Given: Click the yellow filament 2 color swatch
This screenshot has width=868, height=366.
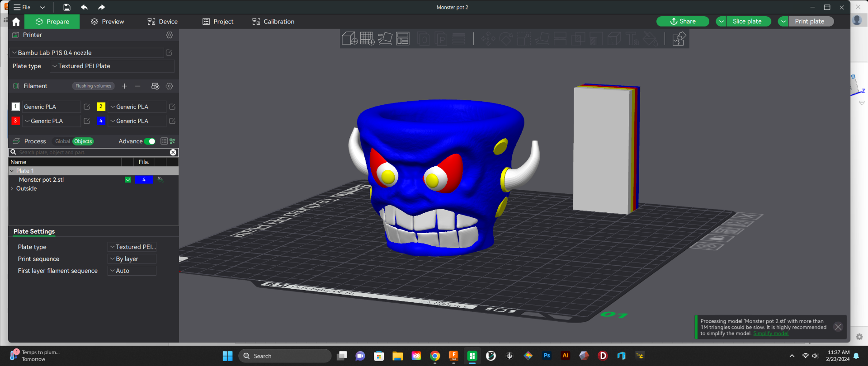Looking at the screenshot, I should pos(101,107).
